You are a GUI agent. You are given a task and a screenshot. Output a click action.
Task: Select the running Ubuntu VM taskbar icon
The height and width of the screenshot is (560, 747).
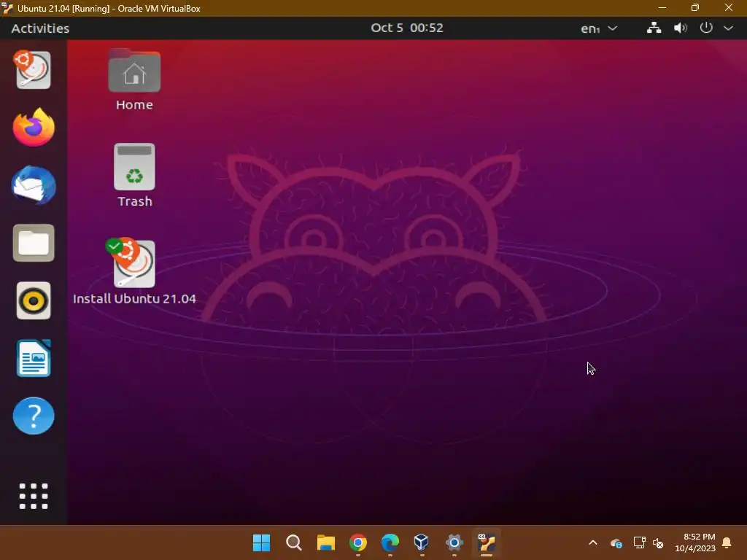tap(487, 542)
